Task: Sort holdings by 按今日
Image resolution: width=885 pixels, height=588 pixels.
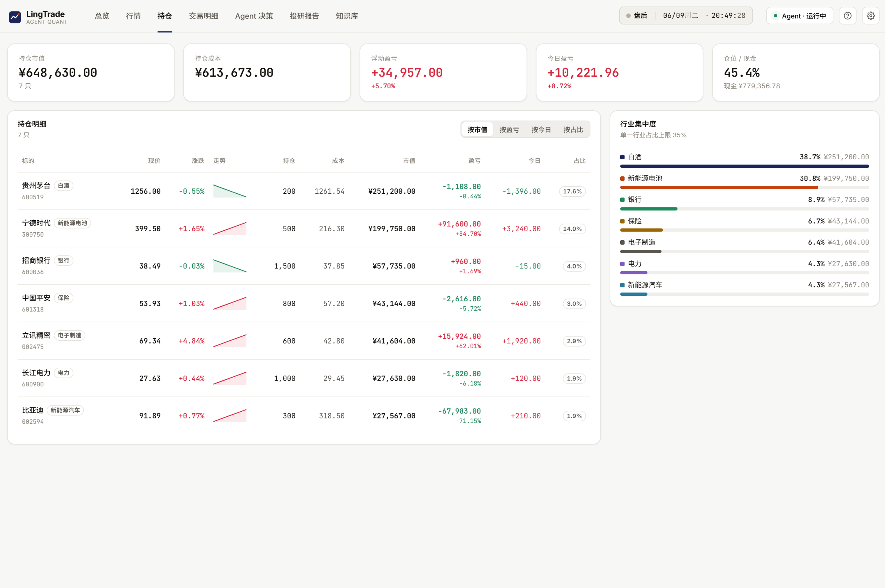Action: click(541, 129)
